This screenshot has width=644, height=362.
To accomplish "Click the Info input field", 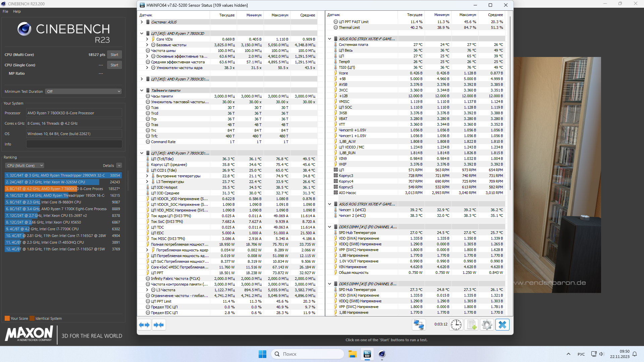I will tap(74, 144).
